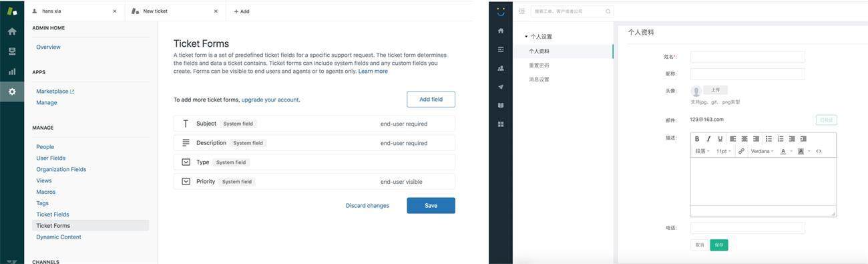Viewport: 868px width, 264px height.
Task: Apply bold in the description editor
Action: [x=697, y=139]
